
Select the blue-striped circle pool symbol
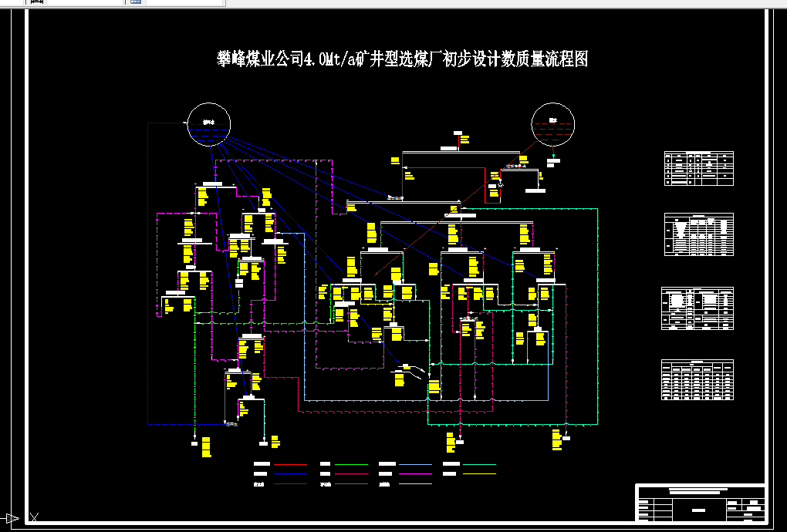(x=209, y=124)
